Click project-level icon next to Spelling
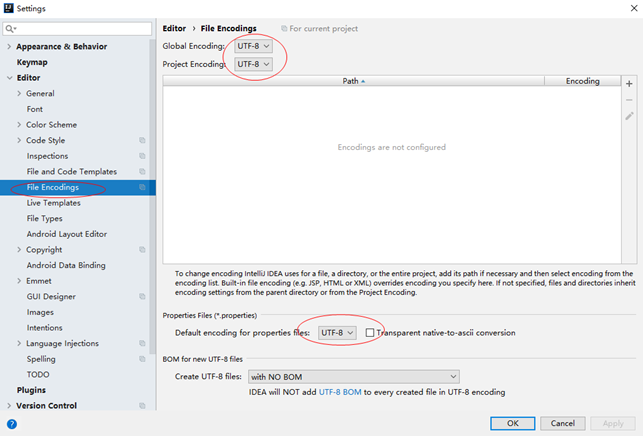The width and height of the screenshot is (643, 436). coord(142,359)
